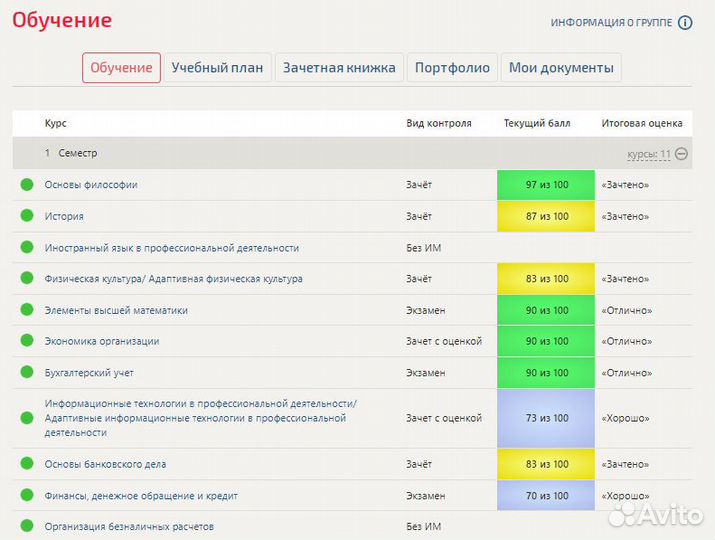
Task: Open the Мои документы tab
Action: click(x=561, y=68)
